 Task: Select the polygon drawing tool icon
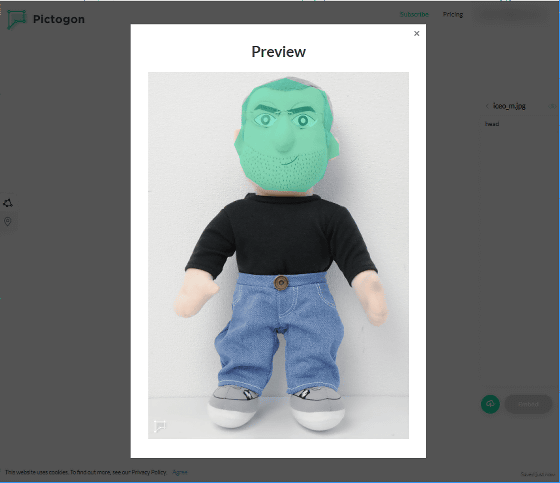coord(8,203)
